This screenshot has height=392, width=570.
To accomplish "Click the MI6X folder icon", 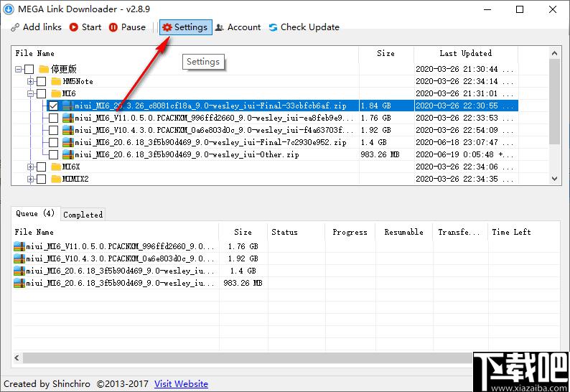I will (x=56, y=167).
